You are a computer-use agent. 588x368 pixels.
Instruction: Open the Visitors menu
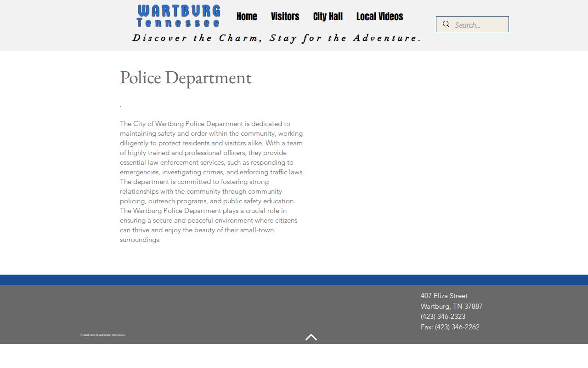point(285,17)
